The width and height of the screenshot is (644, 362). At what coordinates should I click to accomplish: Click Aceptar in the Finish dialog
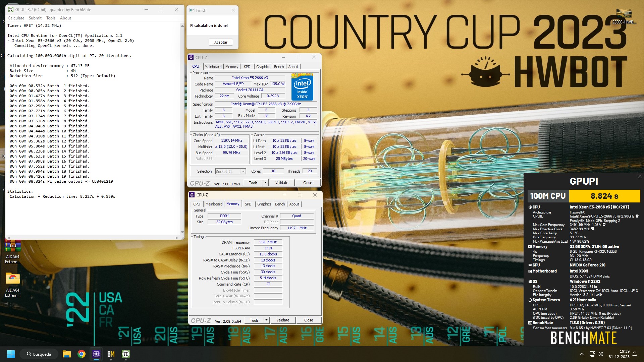pos(221,42)
